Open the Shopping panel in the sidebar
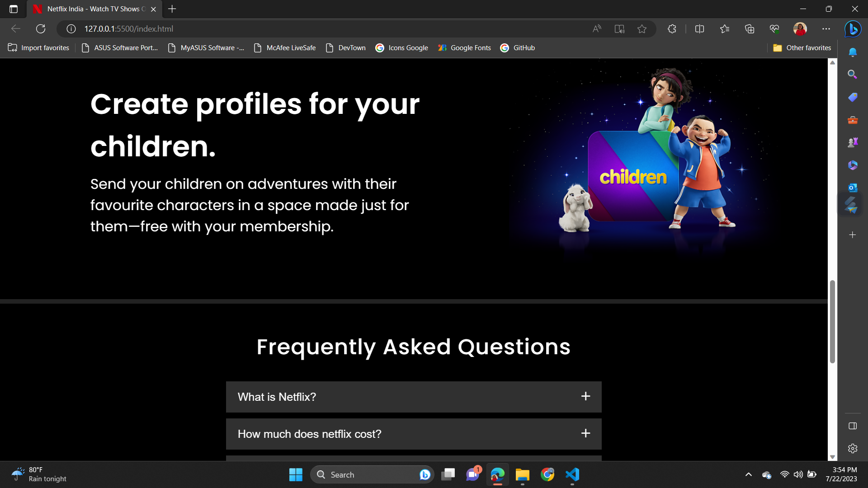The height and width of the screenshot is (488, 868). [x=853, y=97]
